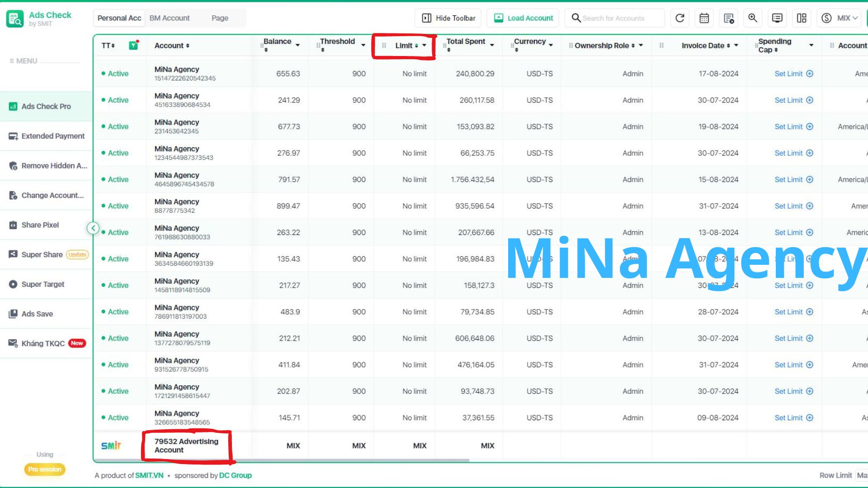Click the drag handle on the Limit column
Image resolution: width=868 pixels, height=488 pixels.
tap(384, 46)
